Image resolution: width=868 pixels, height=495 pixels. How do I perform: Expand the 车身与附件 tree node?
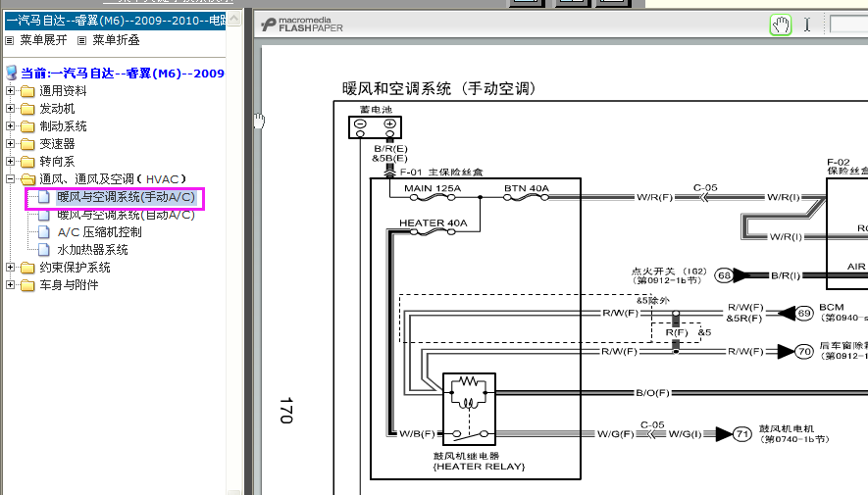[11, 285]
